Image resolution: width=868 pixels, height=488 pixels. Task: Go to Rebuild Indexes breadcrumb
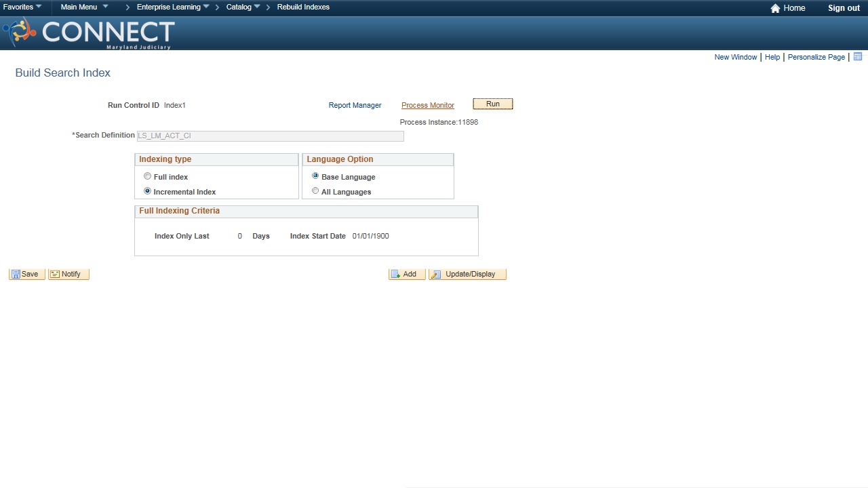pos(303,7)
